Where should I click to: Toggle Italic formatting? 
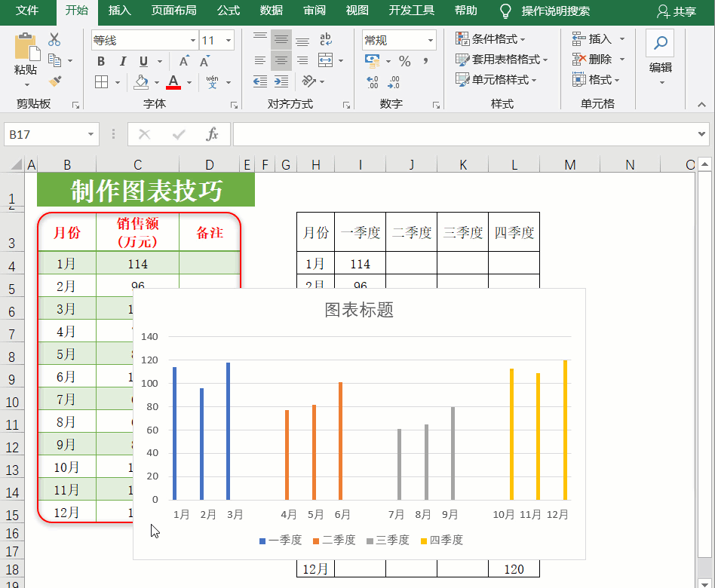[122, 61]
